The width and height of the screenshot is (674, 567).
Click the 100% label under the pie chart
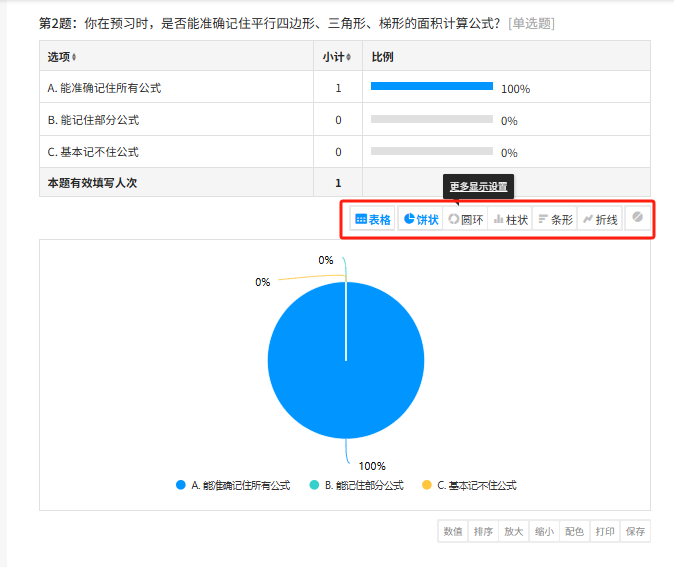click(x=372, y=466)
